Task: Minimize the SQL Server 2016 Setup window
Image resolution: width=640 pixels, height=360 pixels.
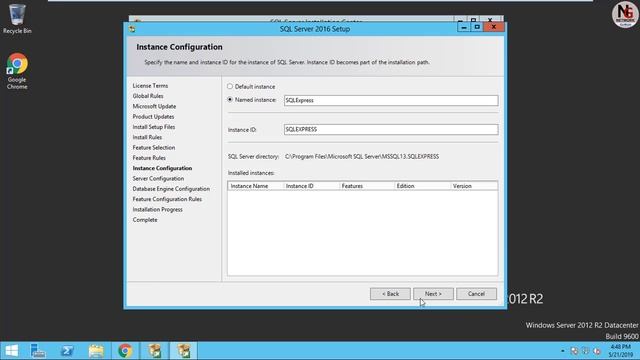Action: tap(464, 27)
